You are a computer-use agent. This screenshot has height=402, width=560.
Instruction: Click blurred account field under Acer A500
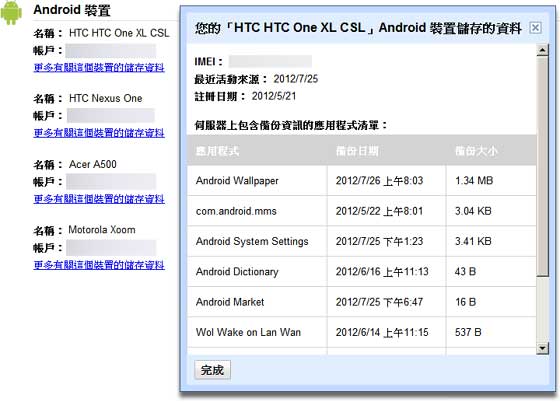coord(111,181)
